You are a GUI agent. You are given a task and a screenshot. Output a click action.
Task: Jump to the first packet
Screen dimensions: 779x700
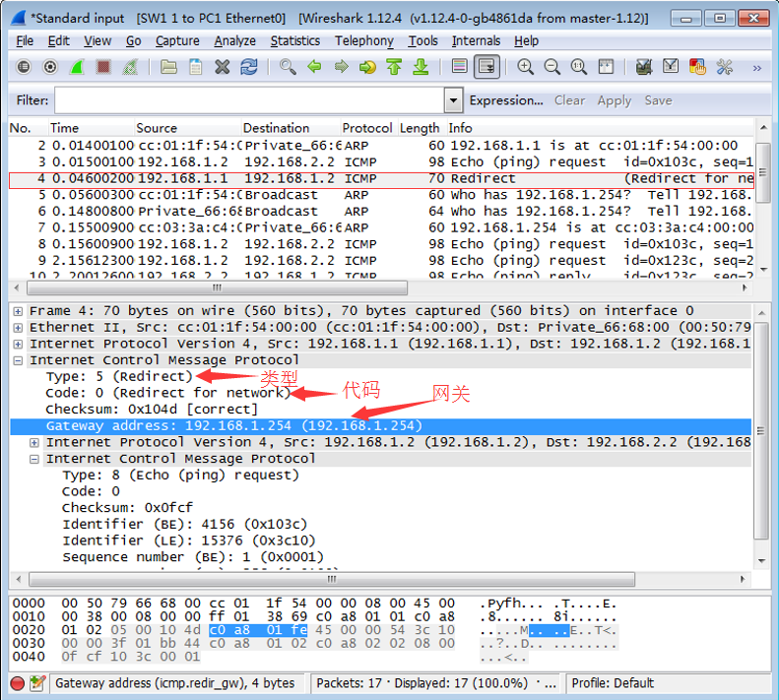pyautogui.click(x=394, y=67)
